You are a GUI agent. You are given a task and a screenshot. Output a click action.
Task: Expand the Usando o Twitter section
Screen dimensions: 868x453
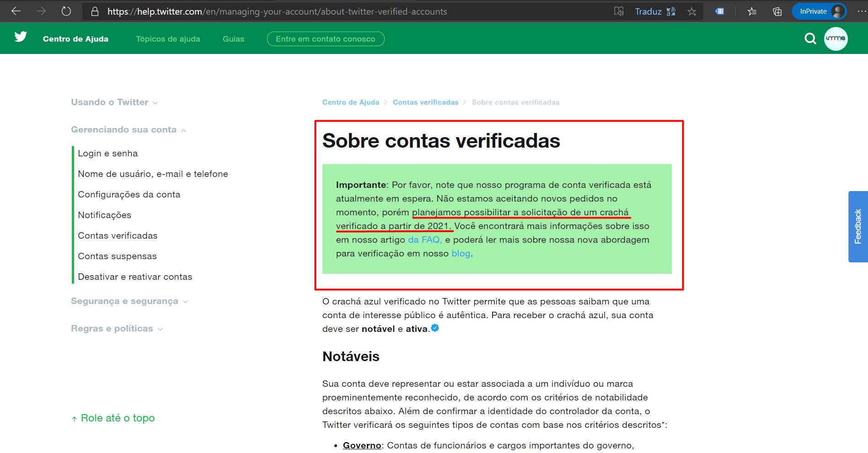coord(155,103)
